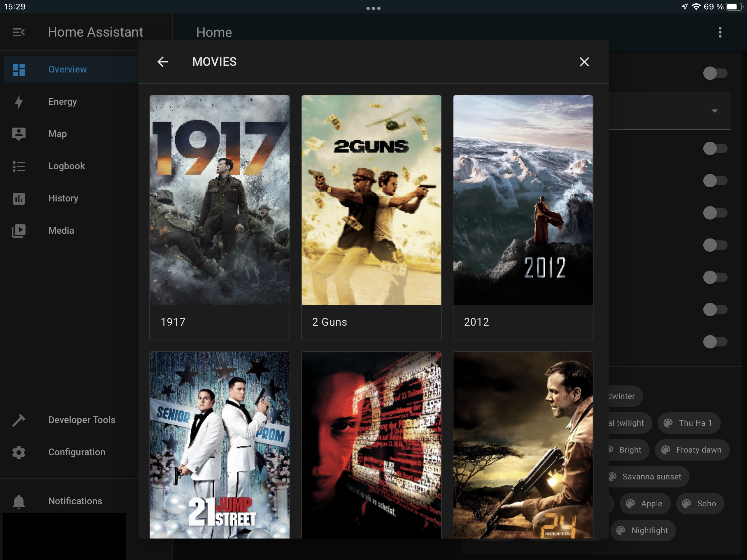The width and height of the screenshot is (747, 560).
Task: Activate the twilight scene chip
Action: (x=629, y=423)
